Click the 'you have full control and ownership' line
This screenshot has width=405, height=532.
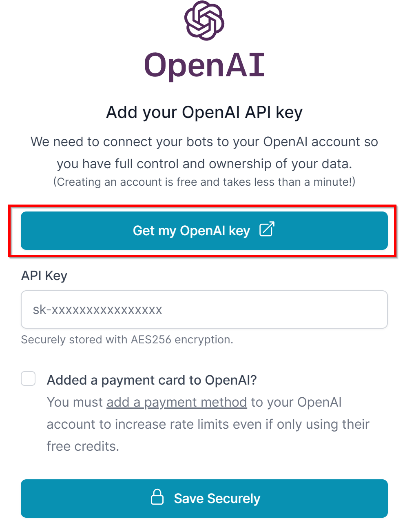click(x=204, y=164)
